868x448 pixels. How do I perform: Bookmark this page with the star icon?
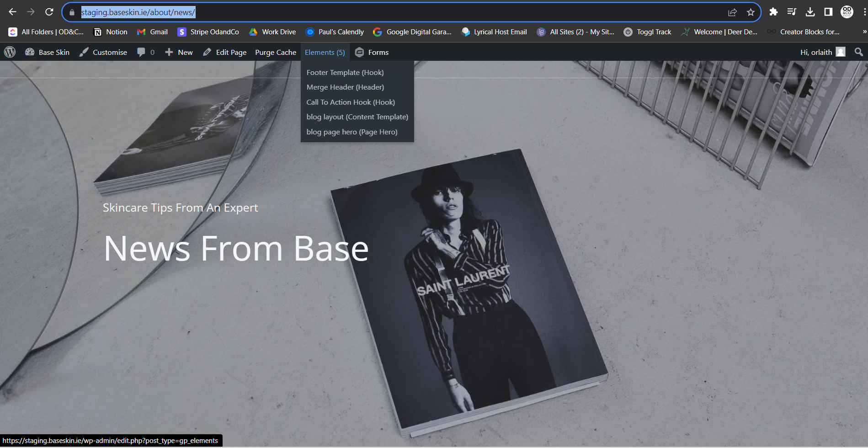pos(751,12)
